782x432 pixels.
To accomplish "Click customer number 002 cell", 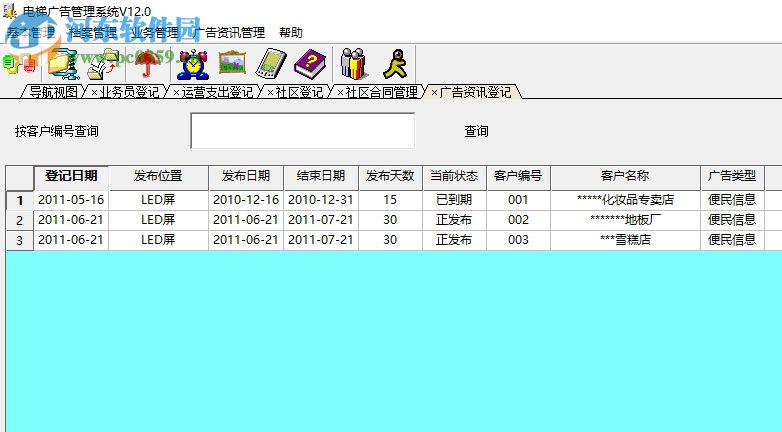I will [x=518, y=220].
